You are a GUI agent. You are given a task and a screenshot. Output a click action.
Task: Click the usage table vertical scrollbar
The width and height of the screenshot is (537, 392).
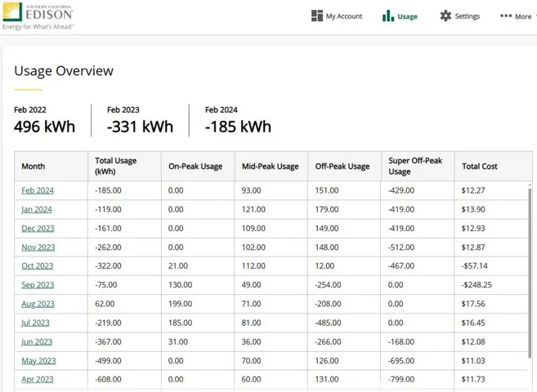click(530, 272)
